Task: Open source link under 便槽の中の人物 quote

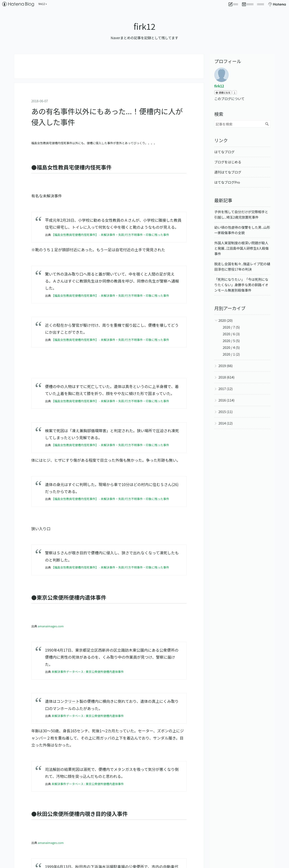Action: tap(110, 401)
